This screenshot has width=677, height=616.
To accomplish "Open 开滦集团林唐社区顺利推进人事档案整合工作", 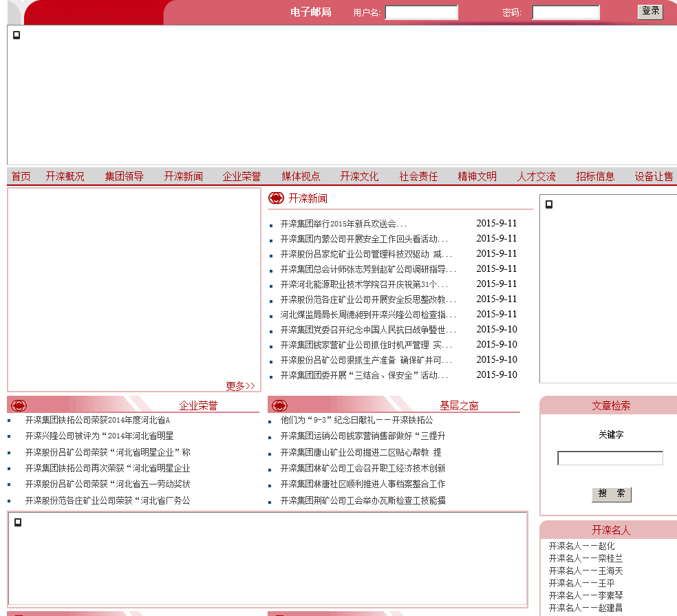I will [363, 485].
